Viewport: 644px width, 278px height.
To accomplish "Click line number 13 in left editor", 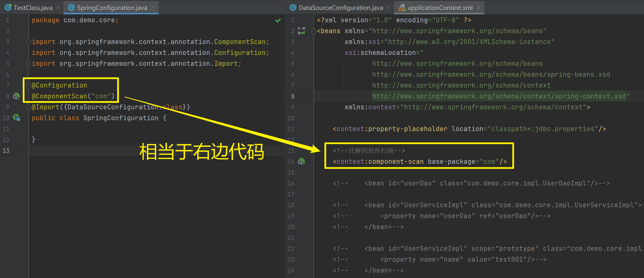I will pos(6,151).
